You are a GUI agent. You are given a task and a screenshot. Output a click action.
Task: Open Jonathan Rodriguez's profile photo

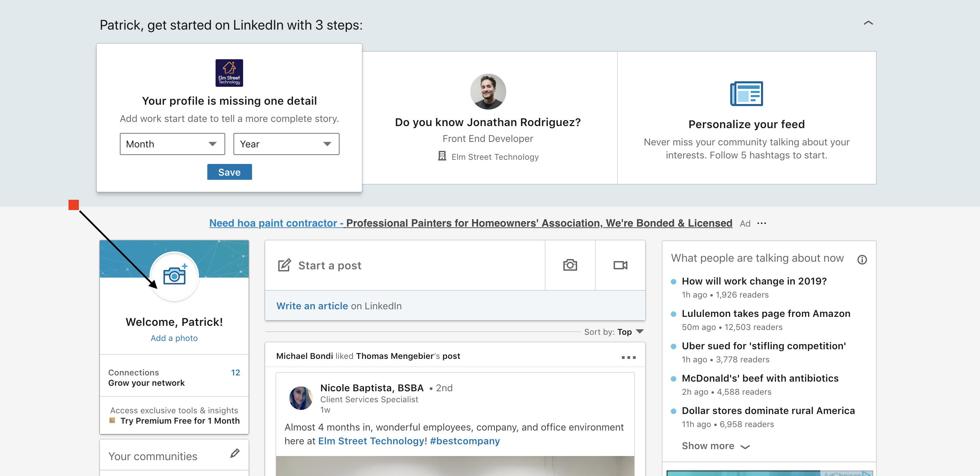488,91
